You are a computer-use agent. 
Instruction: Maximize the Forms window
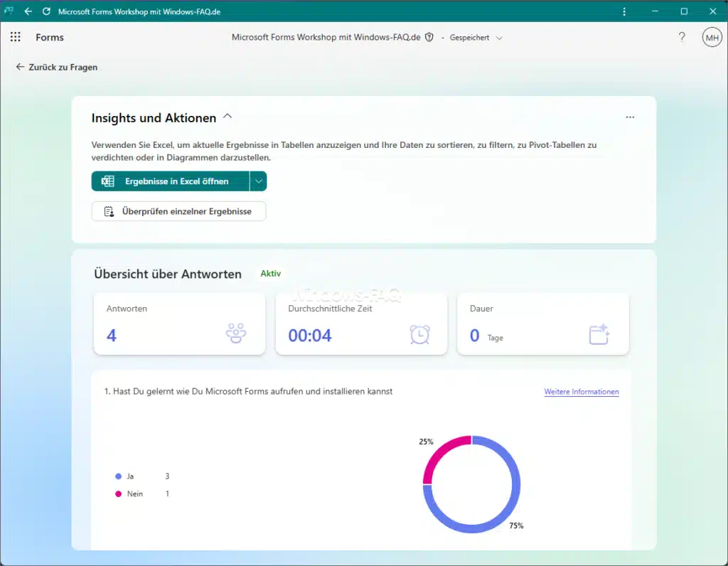(x=684, y=11)
